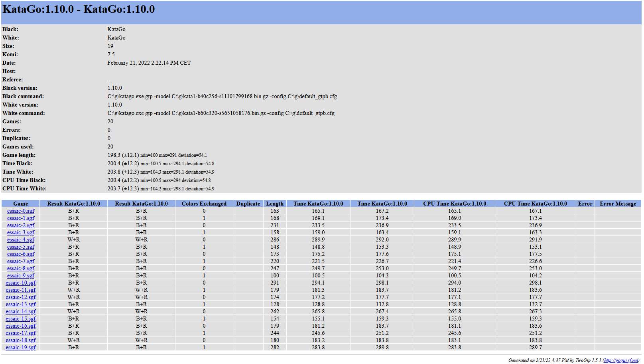Open the essaic-10.sgf game link
The image size is (644, 364).
pyautogui.click(x=21, y=283)
